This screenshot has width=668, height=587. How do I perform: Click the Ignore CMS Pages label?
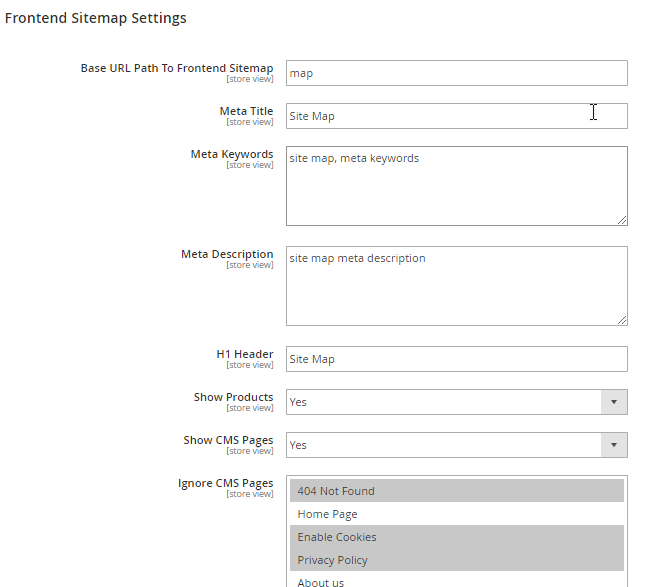(x=225, y=483)
